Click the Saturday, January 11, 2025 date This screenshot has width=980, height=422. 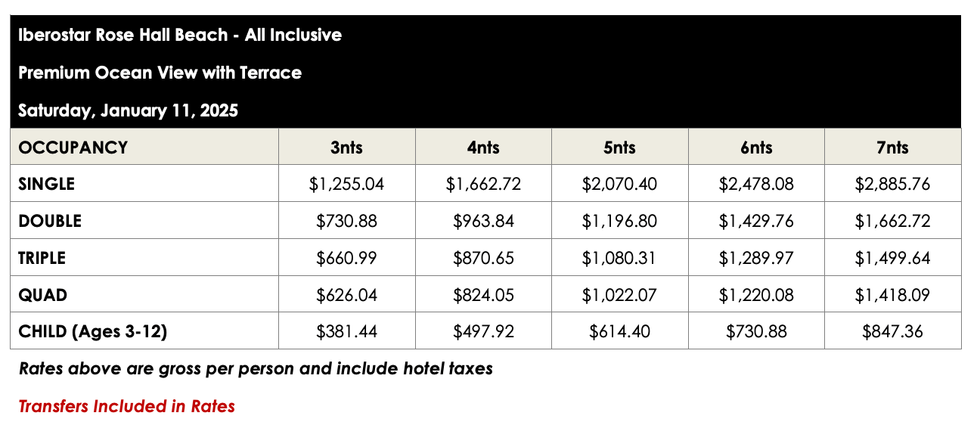pos(128,110)
